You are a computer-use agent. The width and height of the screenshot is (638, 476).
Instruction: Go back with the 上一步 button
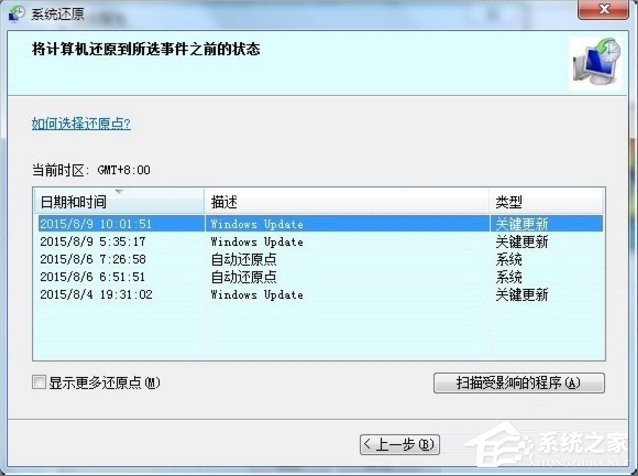[x=400, y=443]
